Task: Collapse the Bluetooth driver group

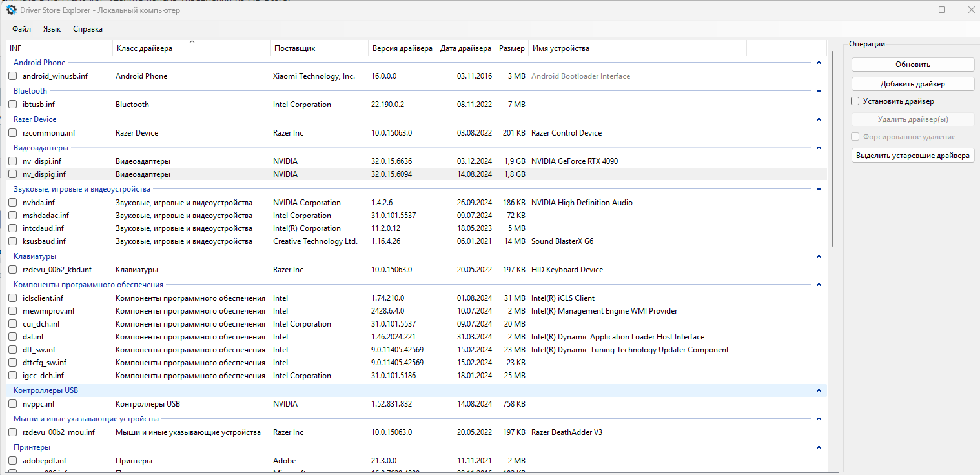Action: (x=819, y=91)
